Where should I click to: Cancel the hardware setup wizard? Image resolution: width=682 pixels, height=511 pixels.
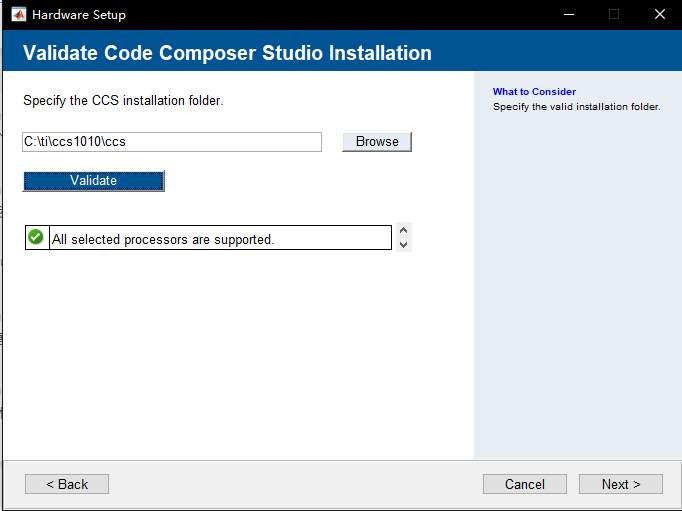(525, 484)
